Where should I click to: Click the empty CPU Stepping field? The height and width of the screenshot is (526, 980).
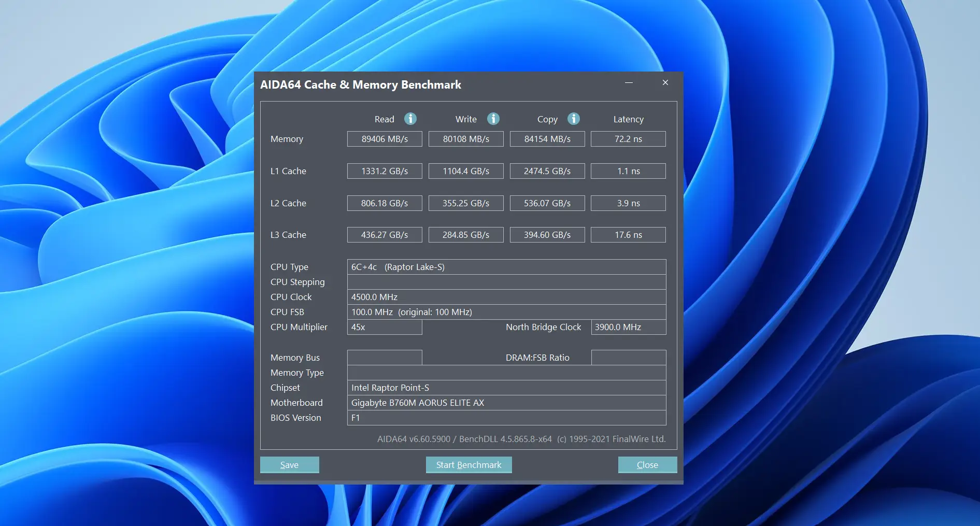click(506, 282)
